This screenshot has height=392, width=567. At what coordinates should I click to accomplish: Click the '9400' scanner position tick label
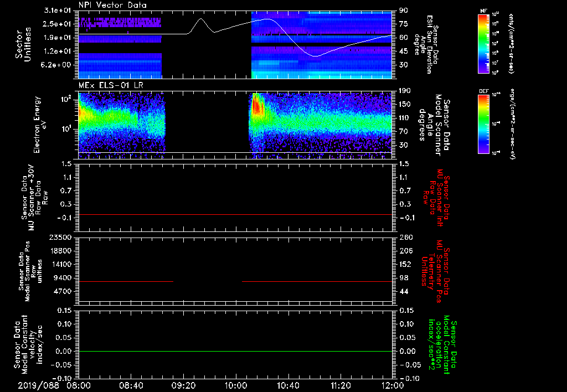pos(63,278)
